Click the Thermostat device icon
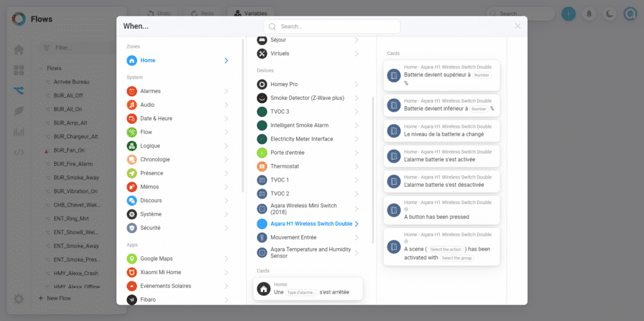Screen dimensions: 644x321 click(262, 166)
